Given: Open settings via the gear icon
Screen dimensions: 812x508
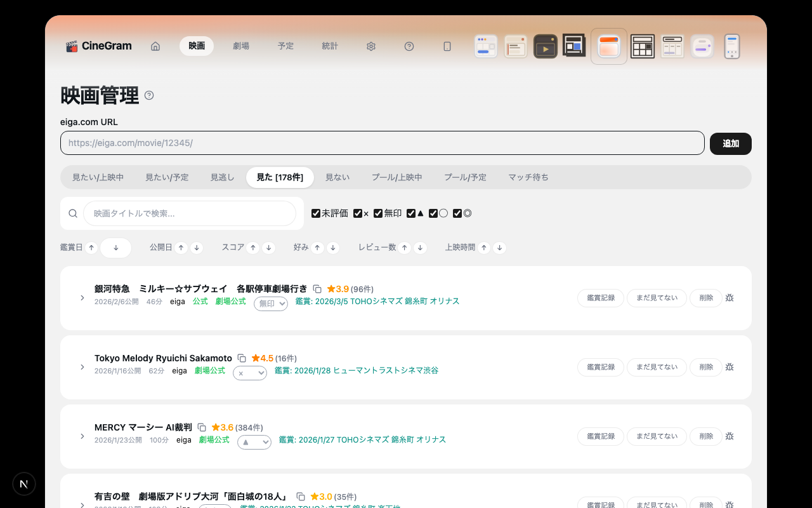Looking at the screenshot, I should click(371, 46).
